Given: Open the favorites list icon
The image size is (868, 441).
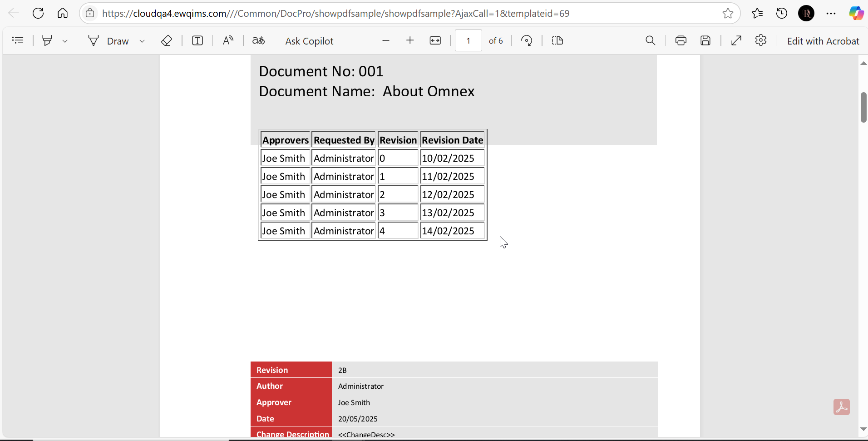Looking at the screenshot, I should coord(757,13).
